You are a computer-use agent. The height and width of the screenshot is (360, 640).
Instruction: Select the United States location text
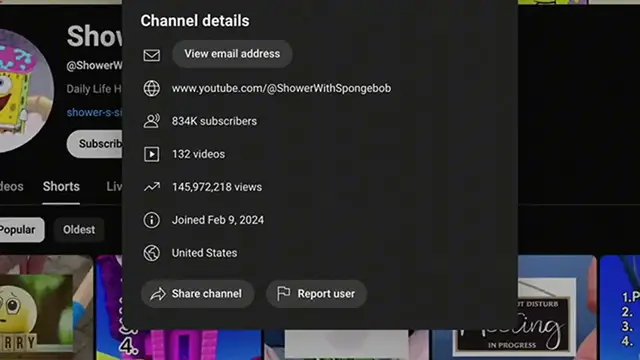pyautogui.click(x=204, y=253)
